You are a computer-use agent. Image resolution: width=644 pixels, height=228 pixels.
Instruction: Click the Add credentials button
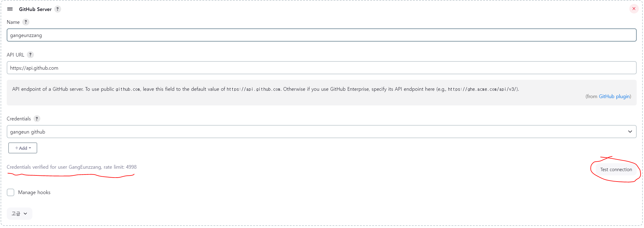coord(23,148)
